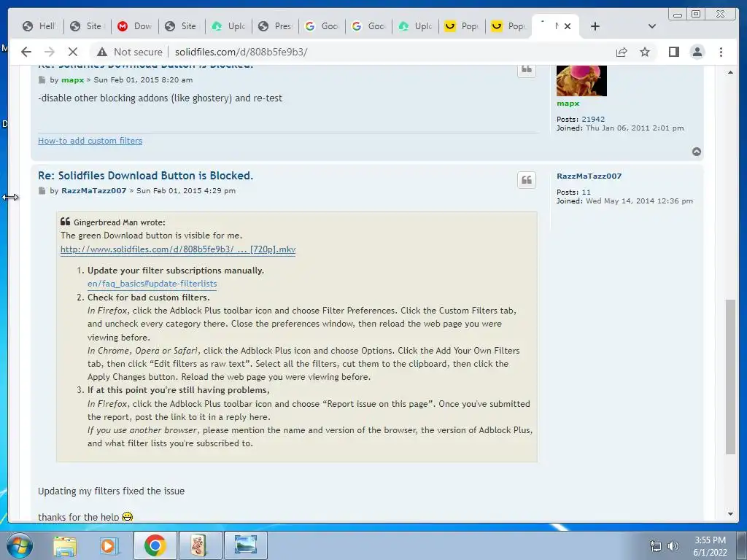The height and width of the screenshot is (560, 747).
Task: Switch to the Hell tab
Action: (39, 26)
